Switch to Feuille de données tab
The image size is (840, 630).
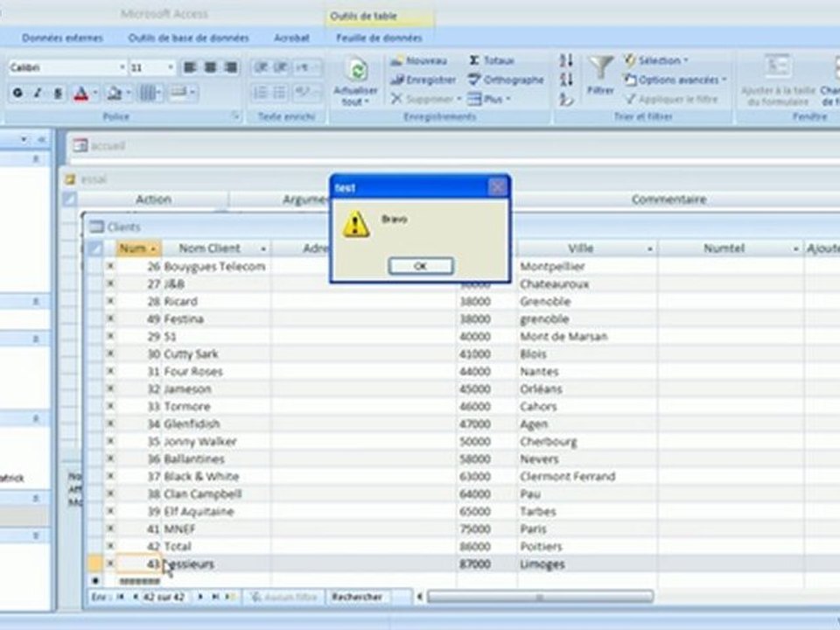point(379,38)
